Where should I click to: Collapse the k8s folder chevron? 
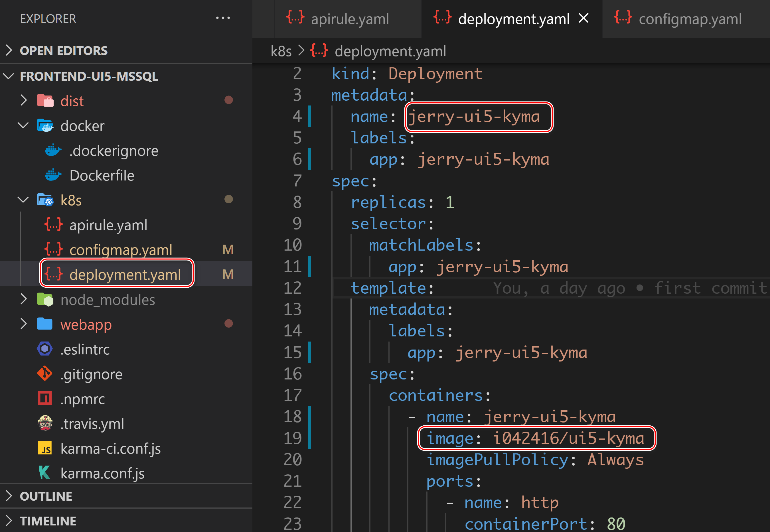click(23, 200)
